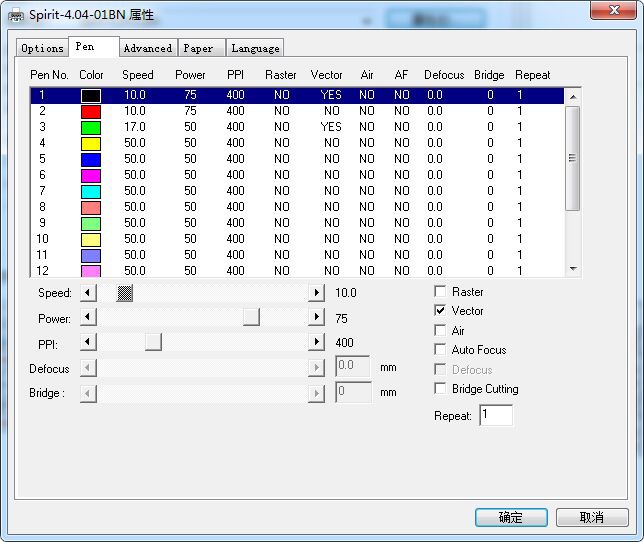The height and width of the screenshot is (542, 644).
Task: Click the Power slider thumb
Action: point(251,317)
